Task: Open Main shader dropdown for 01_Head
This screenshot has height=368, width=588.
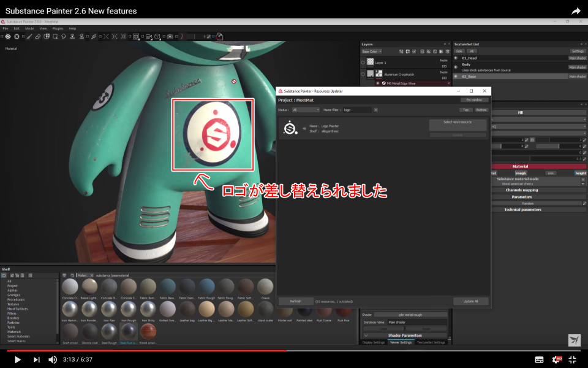Action: pos(578,58)
